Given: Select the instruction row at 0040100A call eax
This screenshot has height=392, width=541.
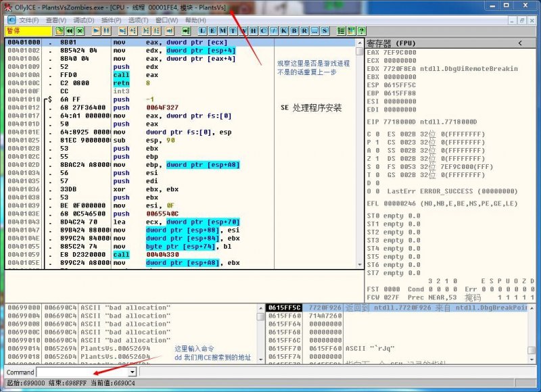Looking at the screenshot, I should pyautogui.click(x=181, y=75).
